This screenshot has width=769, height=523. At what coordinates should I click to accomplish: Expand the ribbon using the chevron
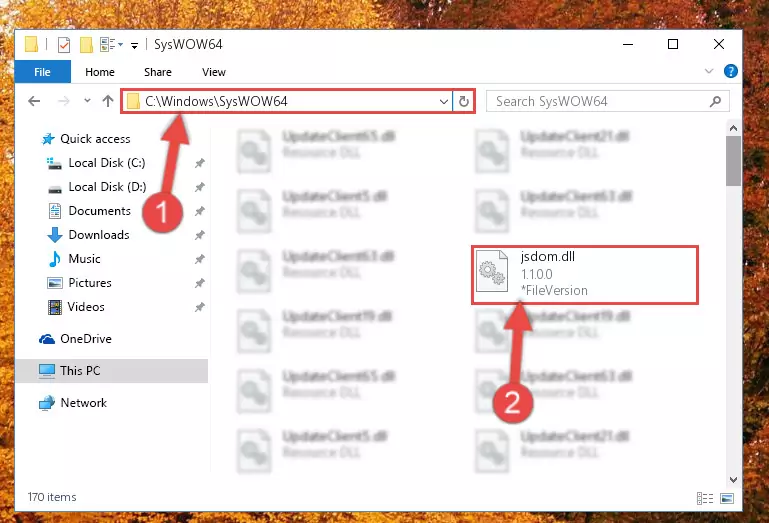[x=709, y=71]
